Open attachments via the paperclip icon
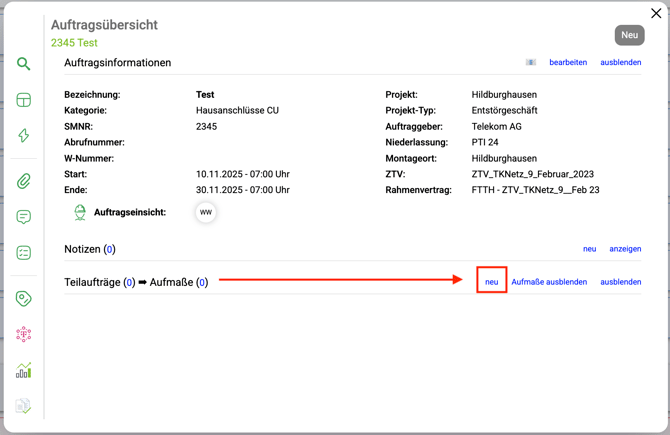Image resolution: width=670 pixels, height=435 pixels. tap(23, 181)
